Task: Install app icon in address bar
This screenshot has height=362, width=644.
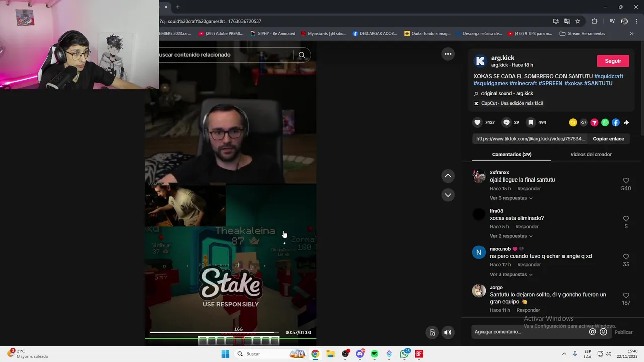Action: pos(556,21)
